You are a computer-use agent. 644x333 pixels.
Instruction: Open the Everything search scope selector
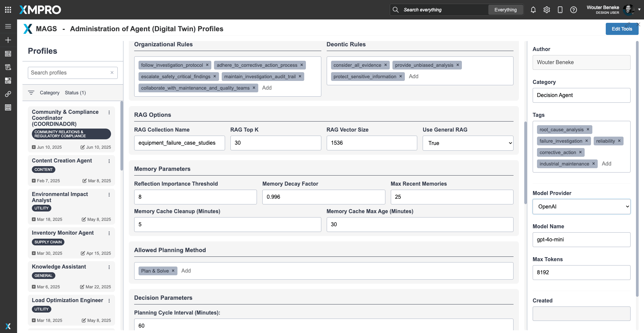[x=505, y=10]
